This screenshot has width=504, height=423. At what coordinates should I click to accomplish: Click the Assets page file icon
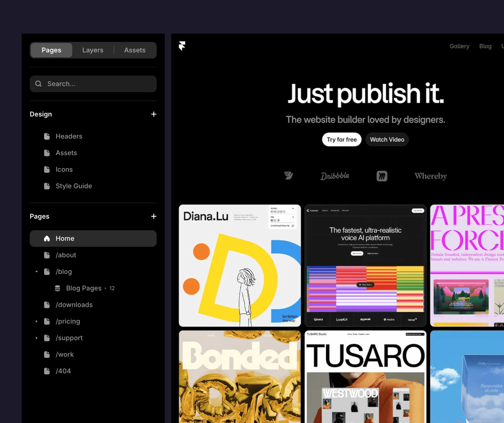click(x=47, y=153)
